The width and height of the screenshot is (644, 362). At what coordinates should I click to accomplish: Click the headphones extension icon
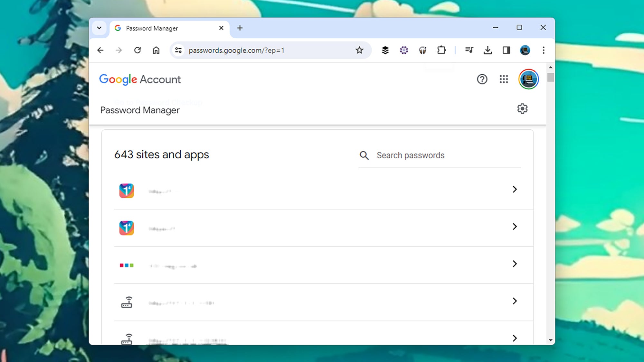pyautogui.click(x=422, y=50)
